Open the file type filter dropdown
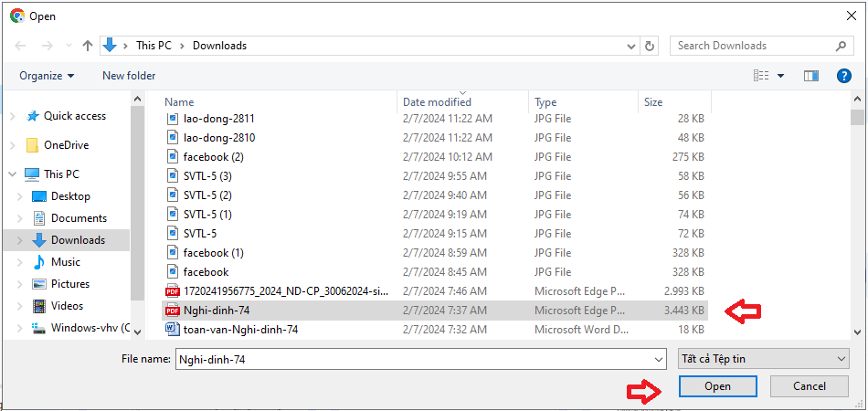868x411 pixels. click(x=763, y=359)
